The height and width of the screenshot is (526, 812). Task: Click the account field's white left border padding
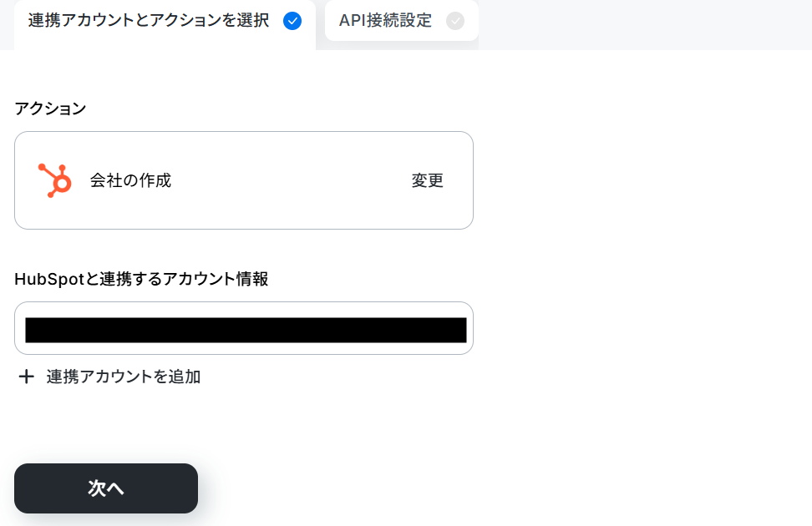tap(20, 328)
